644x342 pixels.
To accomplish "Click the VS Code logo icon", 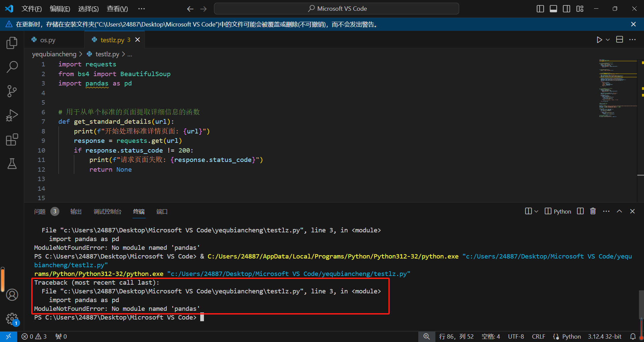I will [9, 9].
